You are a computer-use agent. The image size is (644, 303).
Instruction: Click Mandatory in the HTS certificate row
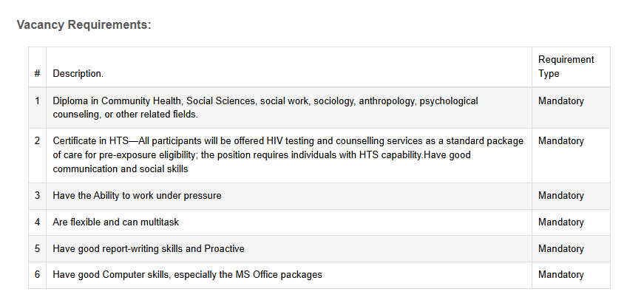tap(560, 141)
